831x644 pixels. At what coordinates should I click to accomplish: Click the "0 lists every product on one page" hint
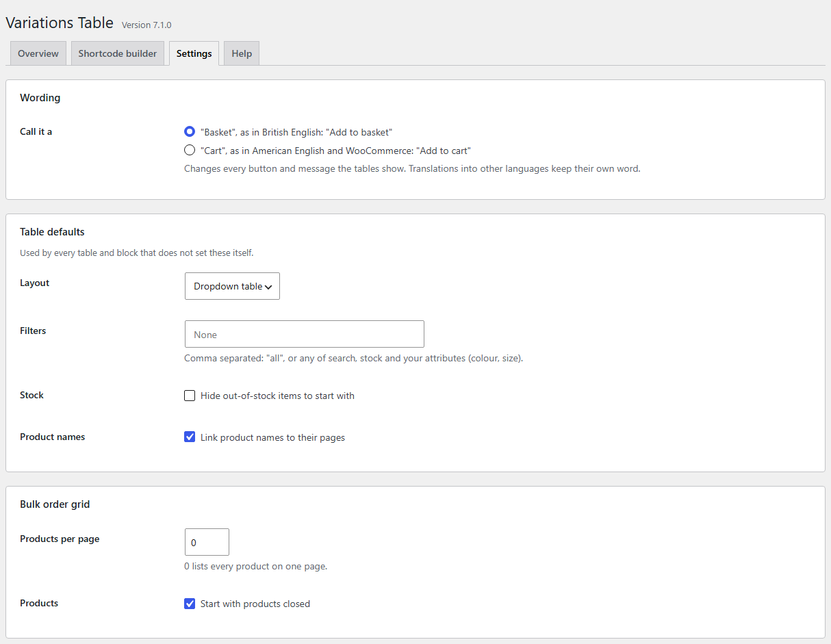click(x=256, y=566)
